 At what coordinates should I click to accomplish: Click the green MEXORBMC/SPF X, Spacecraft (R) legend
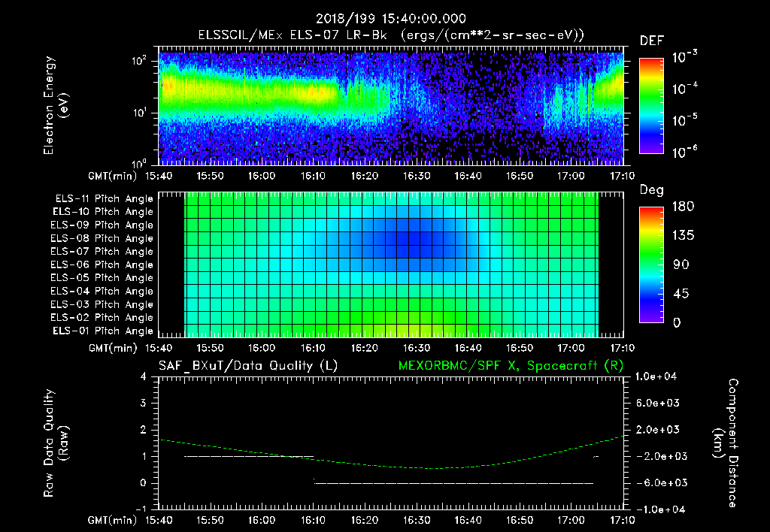pyautogui.click(x=511, y=366)
